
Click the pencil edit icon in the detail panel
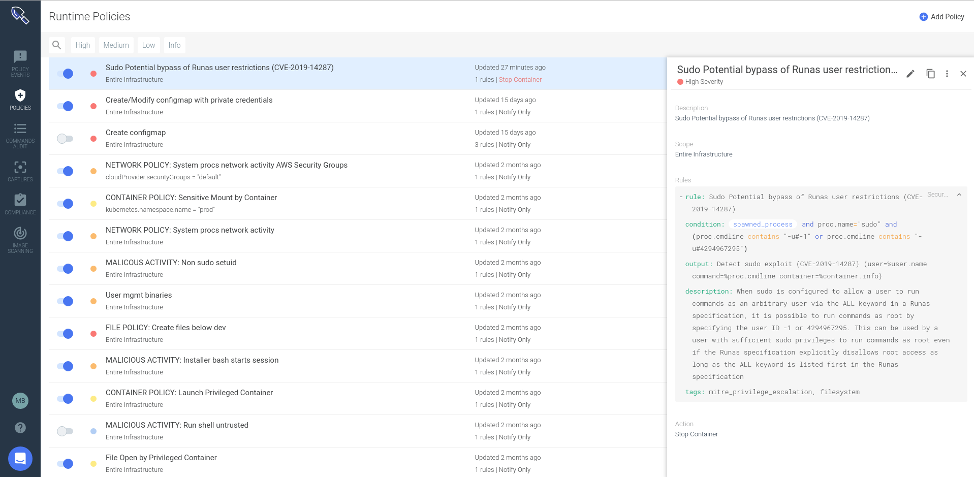pos(910,74)
